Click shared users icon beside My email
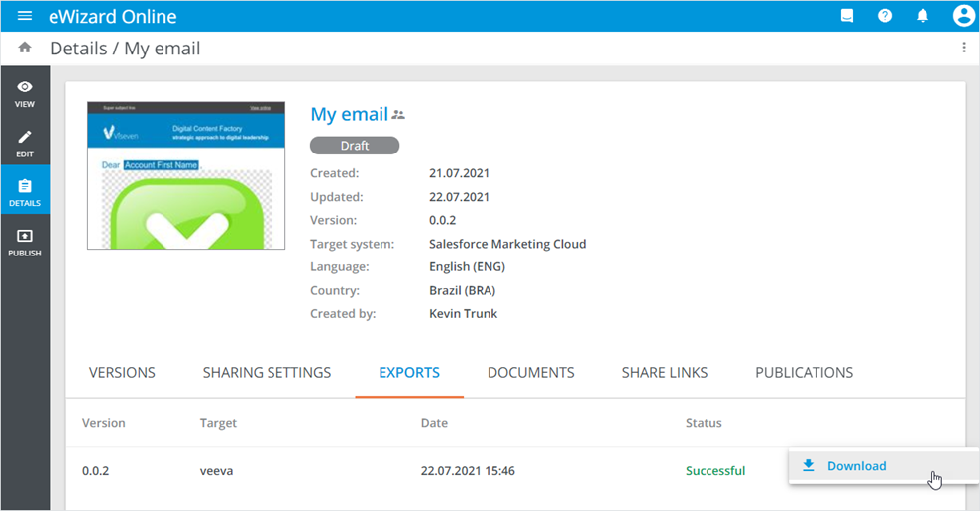 398,115
